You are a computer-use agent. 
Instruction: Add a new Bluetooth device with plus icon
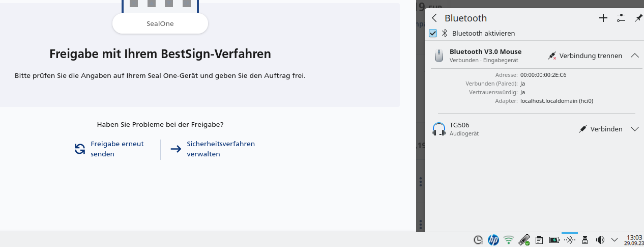(603, 18)
